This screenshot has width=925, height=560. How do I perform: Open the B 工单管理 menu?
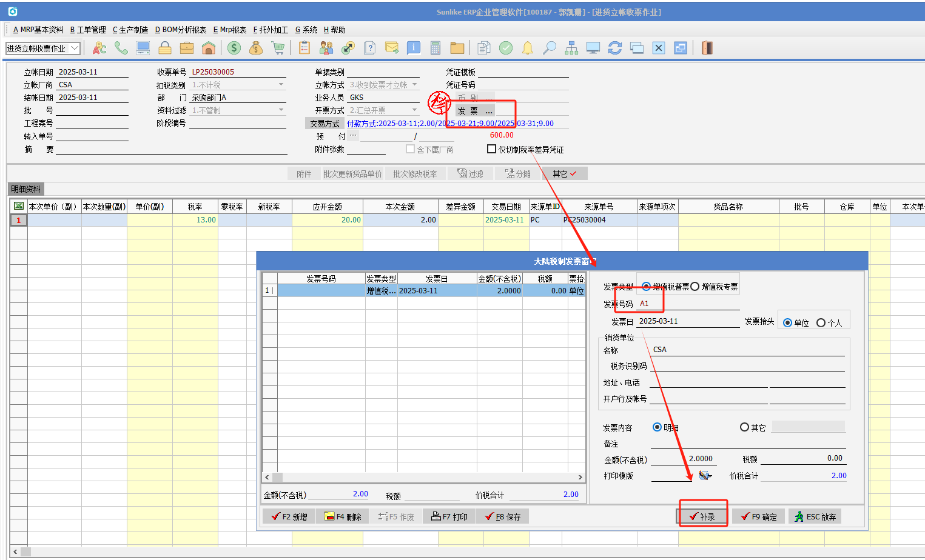[x=88, y=30]
